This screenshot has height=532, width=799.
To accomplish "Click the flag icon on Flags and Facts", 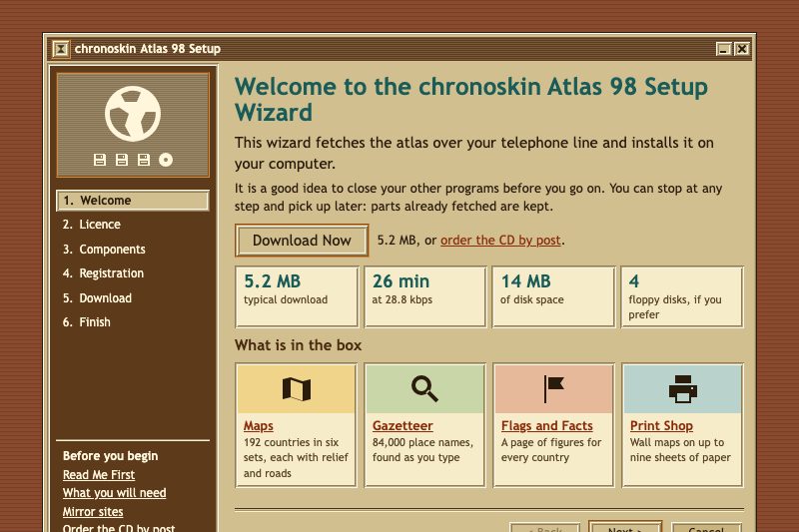I will (553, 389).
